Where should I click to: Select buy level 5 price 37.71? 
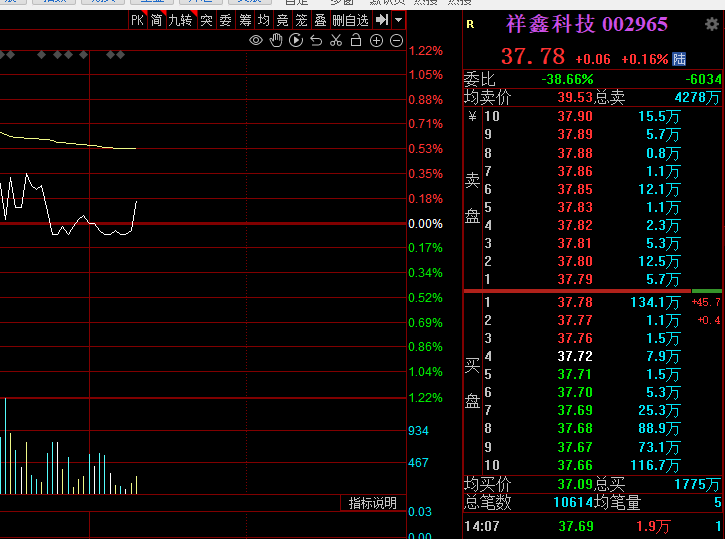[x=575, y=374]
